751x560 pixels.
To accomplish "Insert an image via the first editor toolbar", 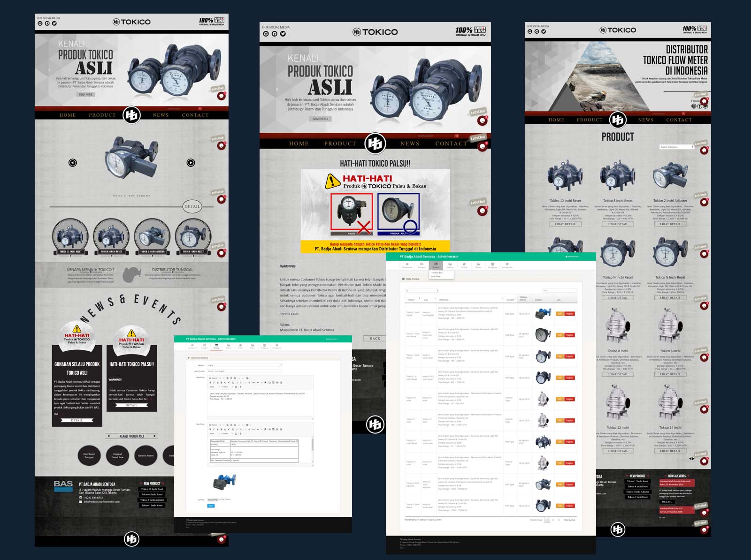I will [269, 383].
